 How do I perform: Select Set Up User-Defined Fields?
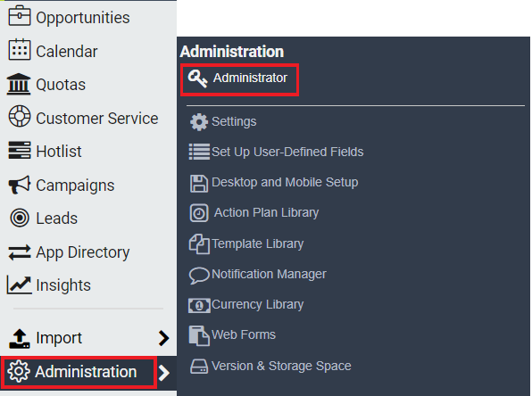point(276,152)
